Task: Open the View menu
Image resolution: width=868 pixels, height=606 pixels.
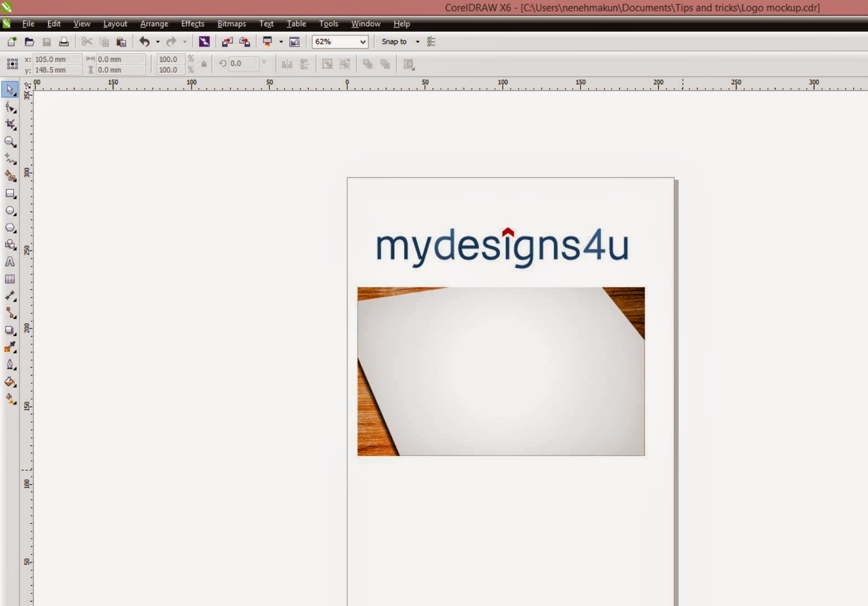Action: (82, 24)
